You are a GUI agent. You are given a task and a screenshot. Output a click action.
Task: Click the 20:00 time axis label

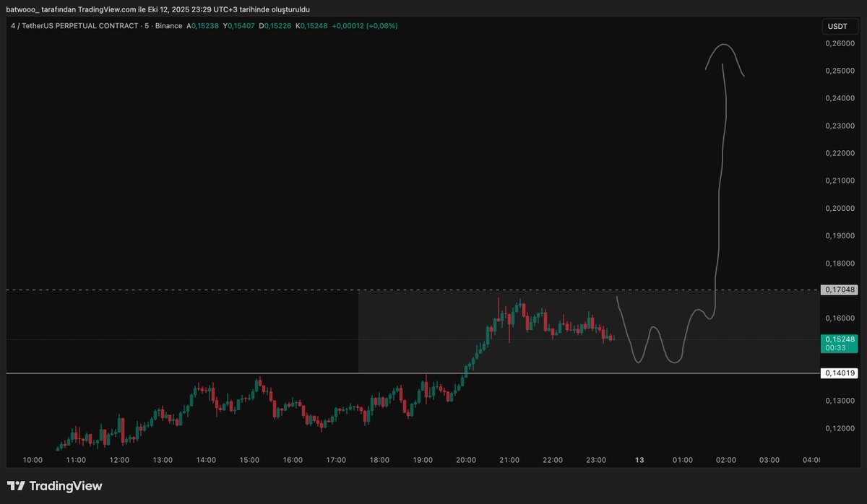[x=466, y=460]
